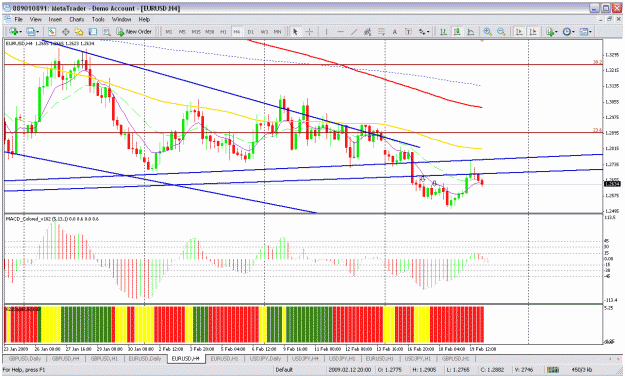Switch to H1 timeframe

223,31
